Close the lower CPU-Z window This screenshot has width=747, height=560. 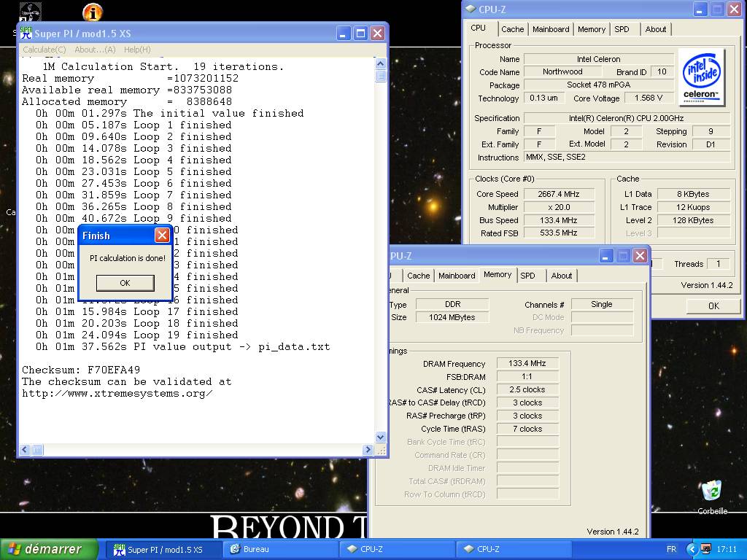640,256
